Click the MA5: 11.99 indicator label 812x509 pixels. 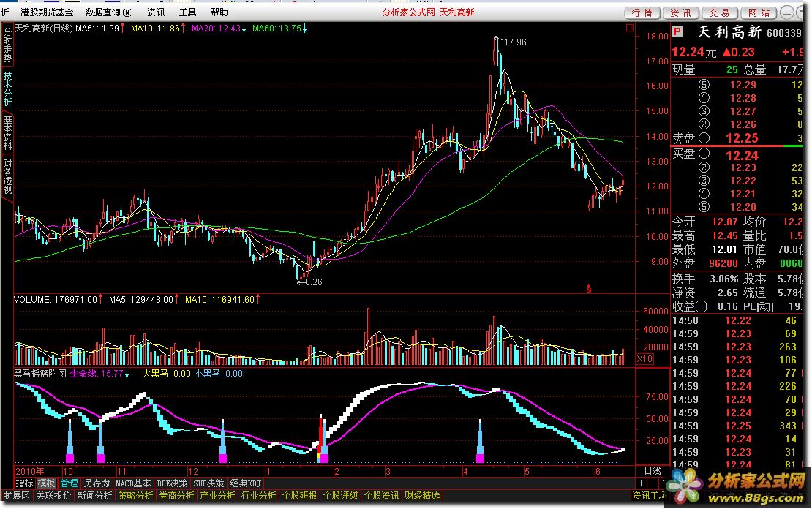[x=99, y=29]
